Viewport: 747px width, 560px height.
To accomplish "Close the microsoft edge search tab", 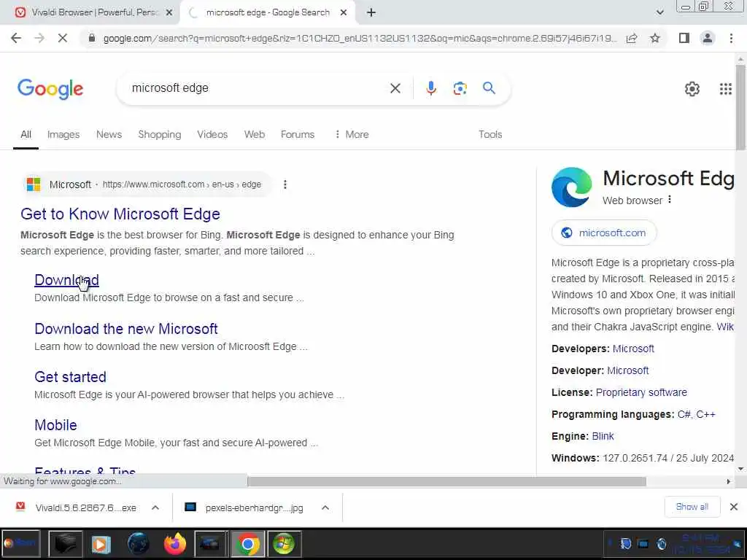I will click(344, 13).
